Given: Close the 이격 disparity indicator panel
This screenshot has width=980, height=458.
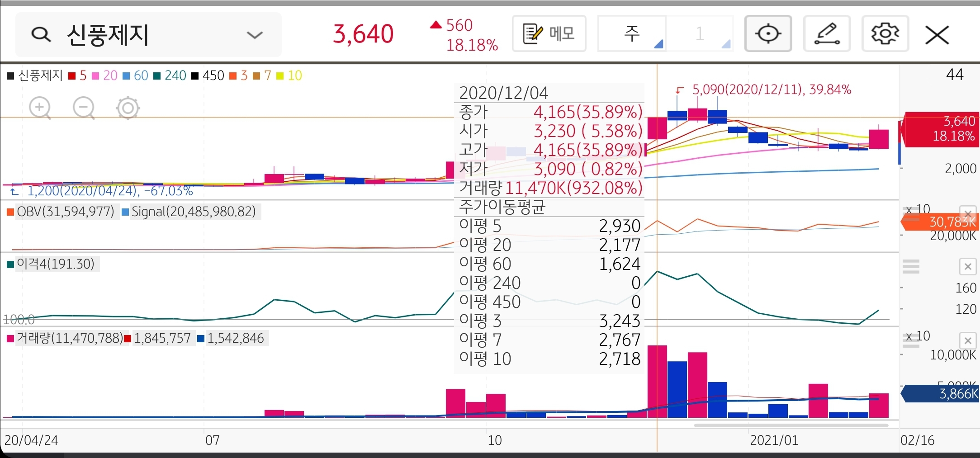Looking at the screenshot, I should point(968,267).
